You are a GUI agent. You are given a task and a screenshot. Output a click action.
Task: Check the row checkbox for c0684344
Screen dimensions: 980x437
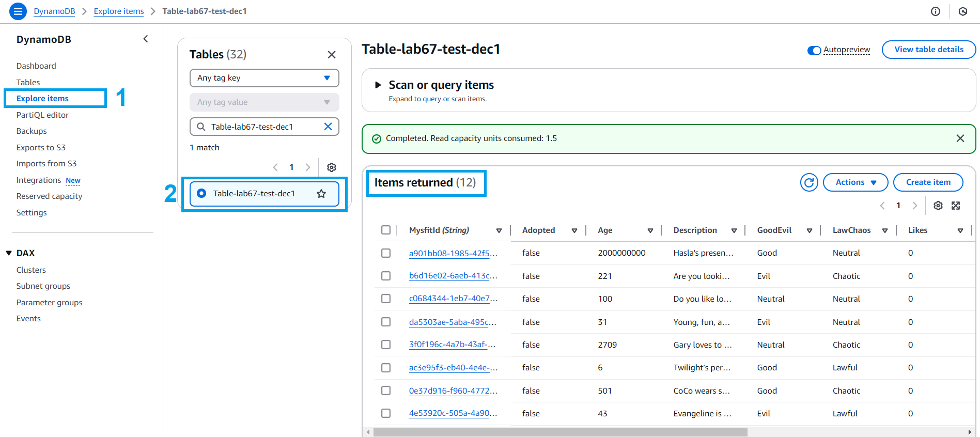tap(386, 299)
